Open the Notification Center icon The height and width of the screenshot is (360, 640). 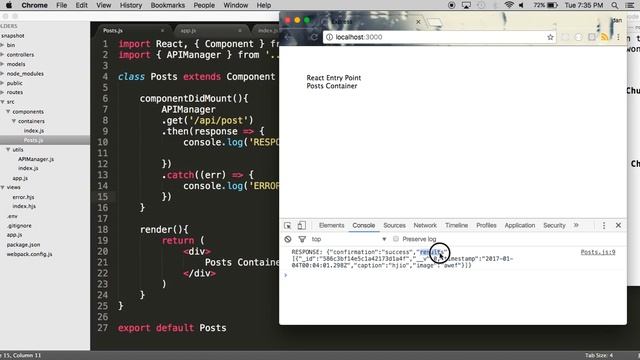pyautogui.click(x=630, y=5)
